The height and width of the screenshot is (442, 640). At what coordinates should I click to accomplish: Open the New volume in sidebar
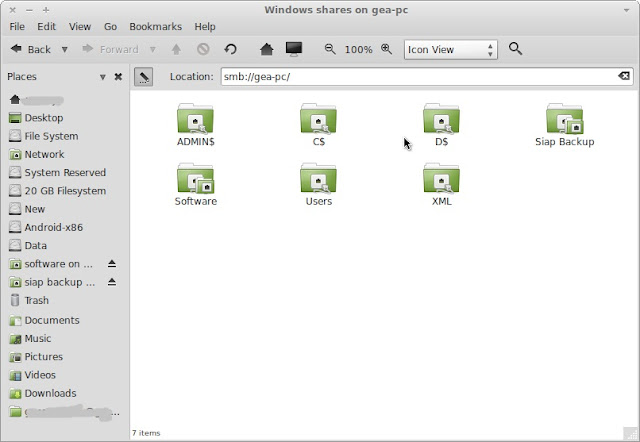27,209
